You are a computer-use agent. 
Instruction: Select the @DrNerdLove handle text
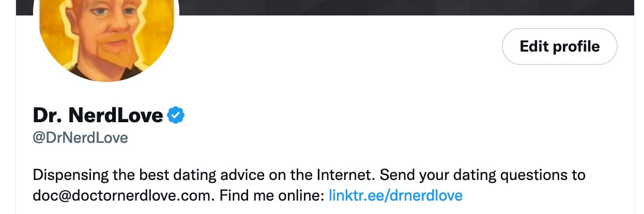click(x=80, y=138)
